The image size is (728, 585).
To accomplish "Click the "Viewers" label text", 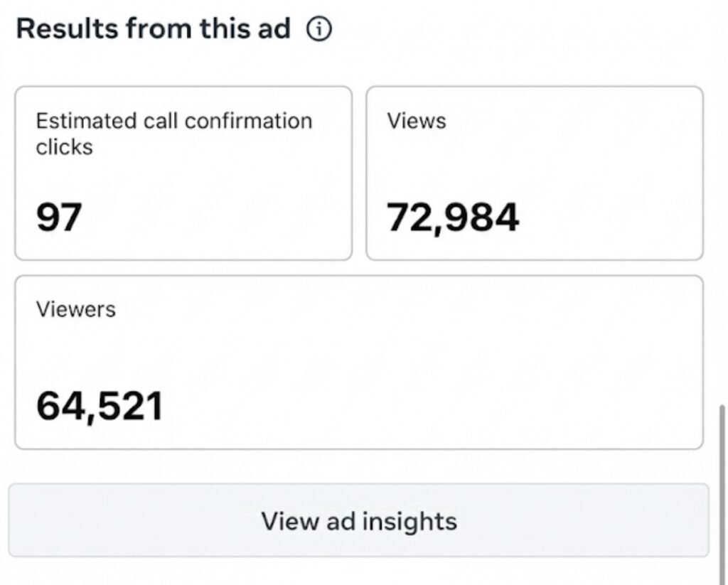I will point(76,309).
